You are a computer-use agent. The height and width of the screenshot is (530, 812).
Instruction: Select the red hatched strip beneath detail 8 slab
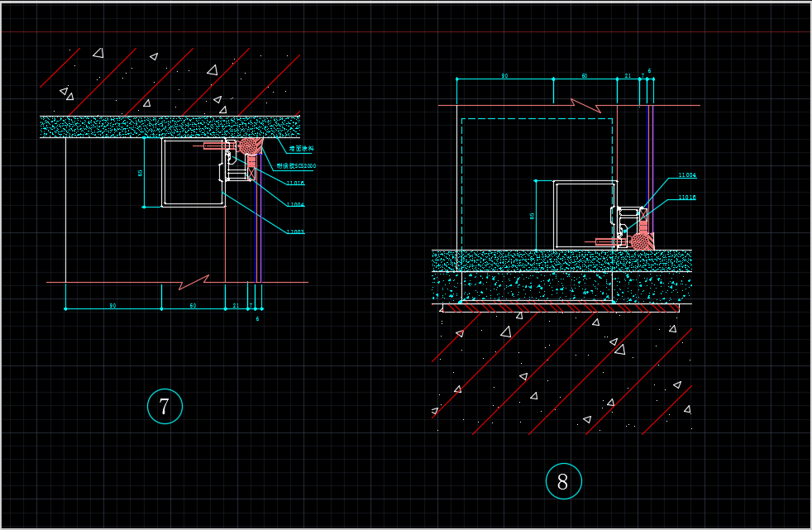(562, 308)
